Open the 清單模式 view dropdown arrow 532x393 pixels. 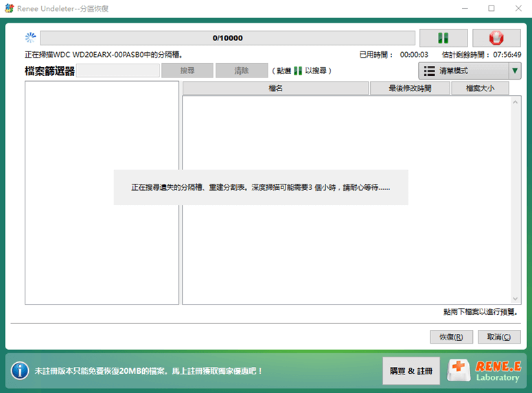515,71
